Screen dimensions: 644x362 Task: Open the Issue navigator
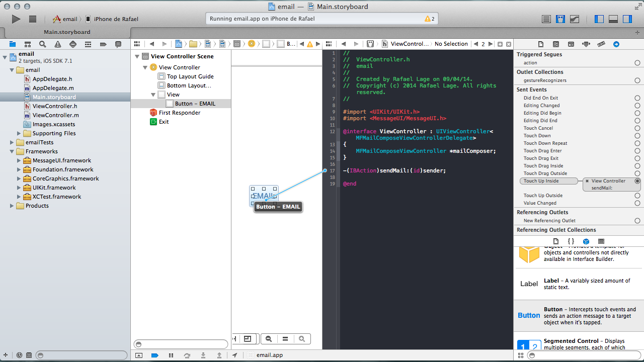pyautogui.click(x=58, y=44)
